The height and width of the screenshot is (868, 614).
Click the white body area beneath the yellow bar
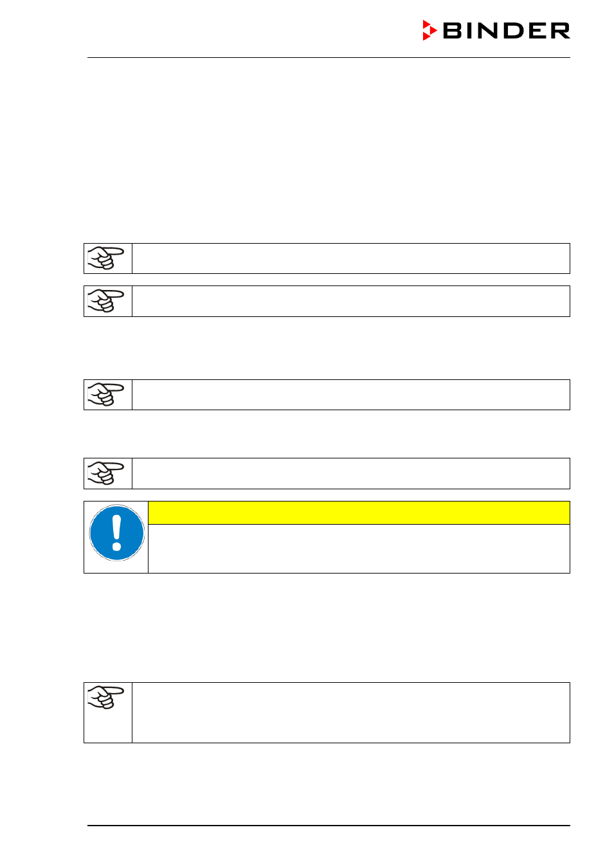pos(359,548)
